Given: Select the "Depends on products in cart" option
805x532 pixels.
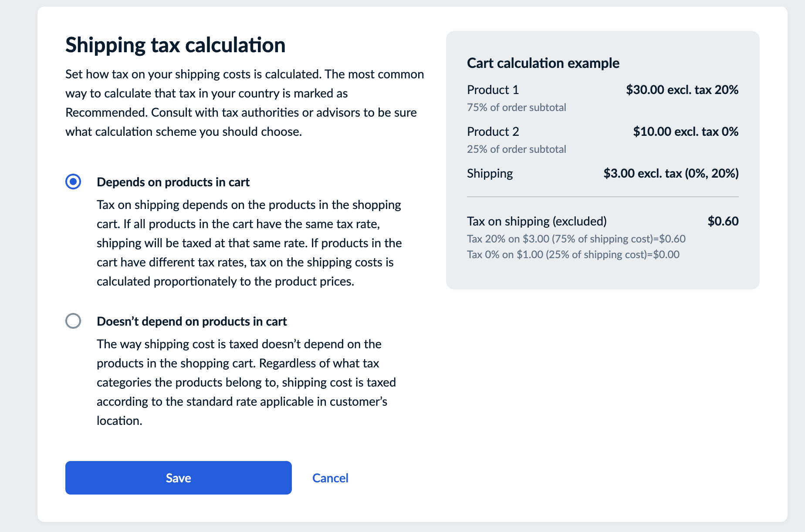Looking at the screenshot, I should coord(74,182).
